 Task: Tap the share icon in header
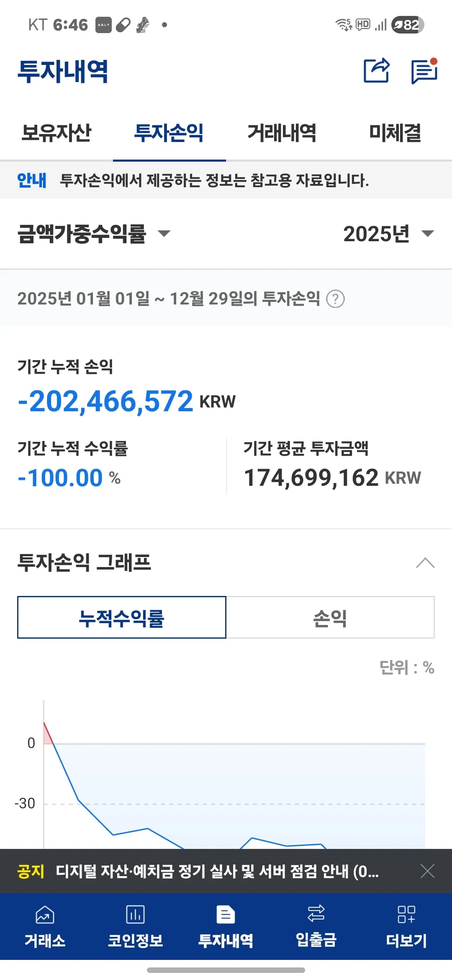pos(376,70)
